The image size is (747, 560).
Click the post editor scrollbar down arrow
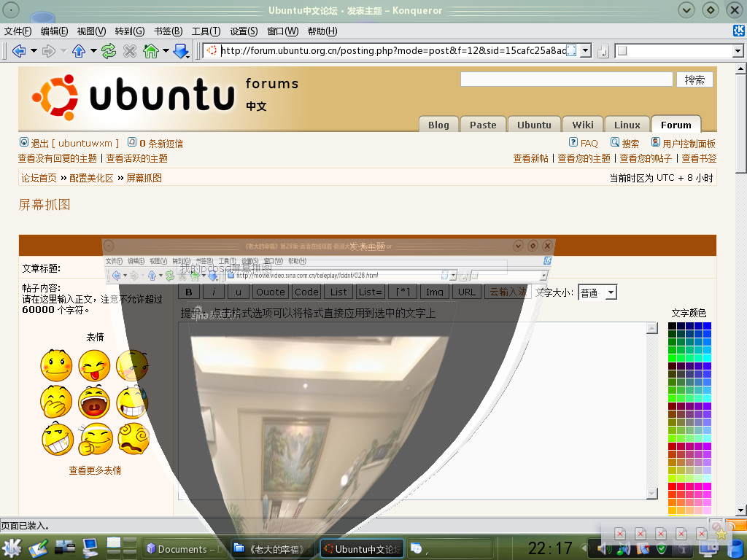[651, 494]
